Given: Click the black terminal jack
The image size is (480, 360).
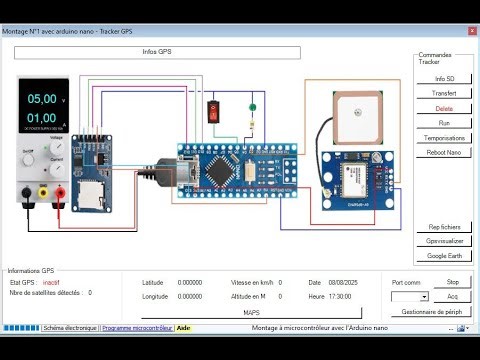Looking at the screenshot, I should 27,193.
